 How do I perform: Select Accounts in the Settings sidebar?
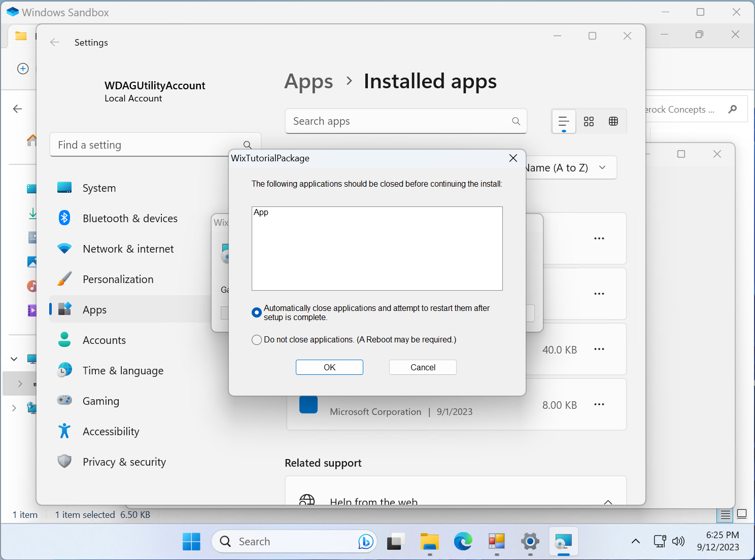tap(104, 340)
